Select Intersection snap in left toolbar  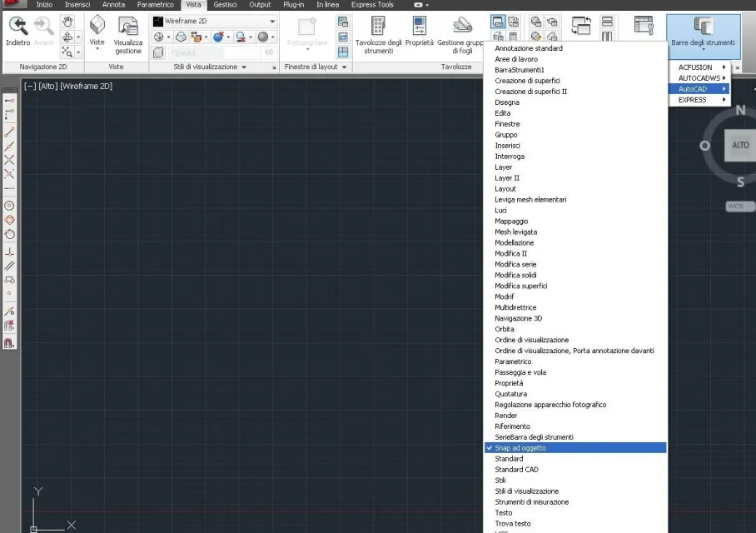click(x=9, y=160)
